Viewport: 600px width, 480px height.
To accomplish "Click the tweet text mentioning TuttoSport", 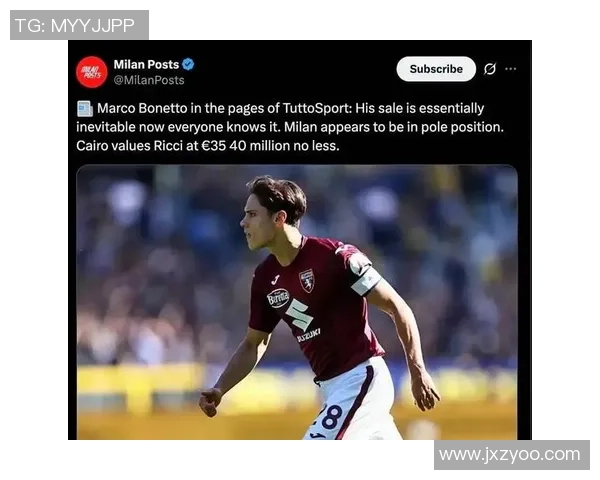I will click(290, 127).
